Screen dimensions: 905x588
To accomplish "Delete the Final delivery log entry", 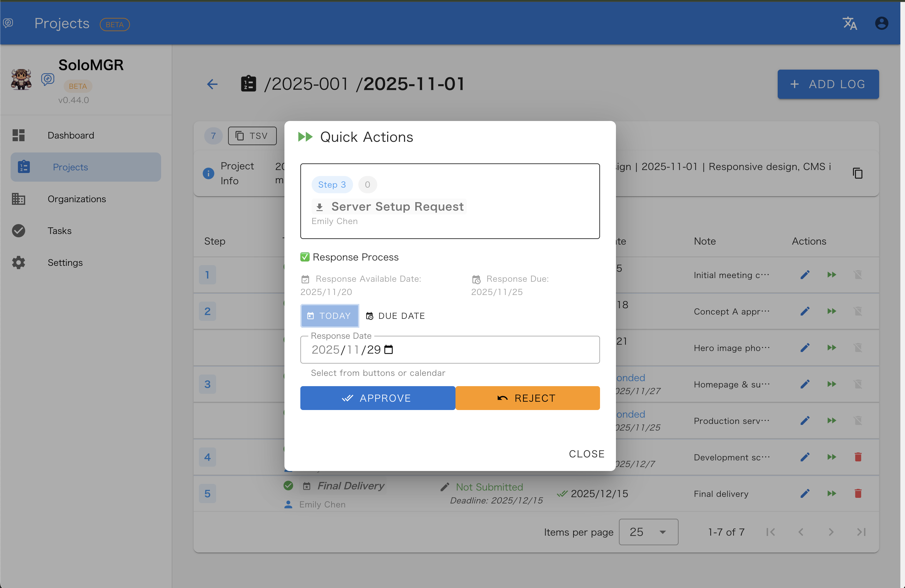I will (858, 493).
